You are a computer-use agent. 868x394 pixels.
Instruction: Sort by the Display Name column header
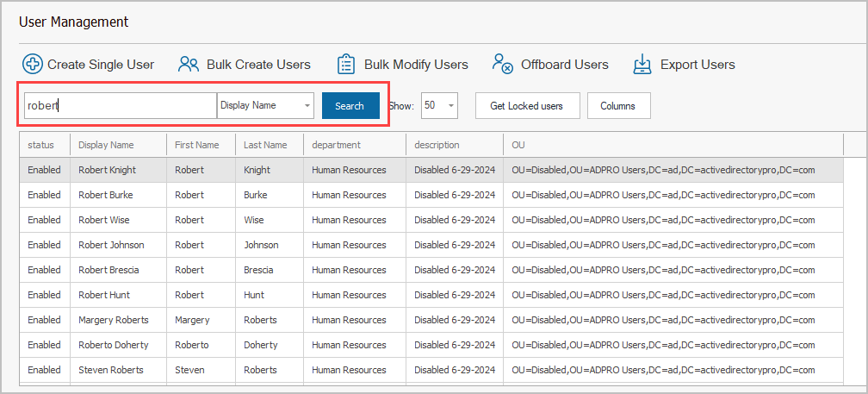tap(106, 145)
